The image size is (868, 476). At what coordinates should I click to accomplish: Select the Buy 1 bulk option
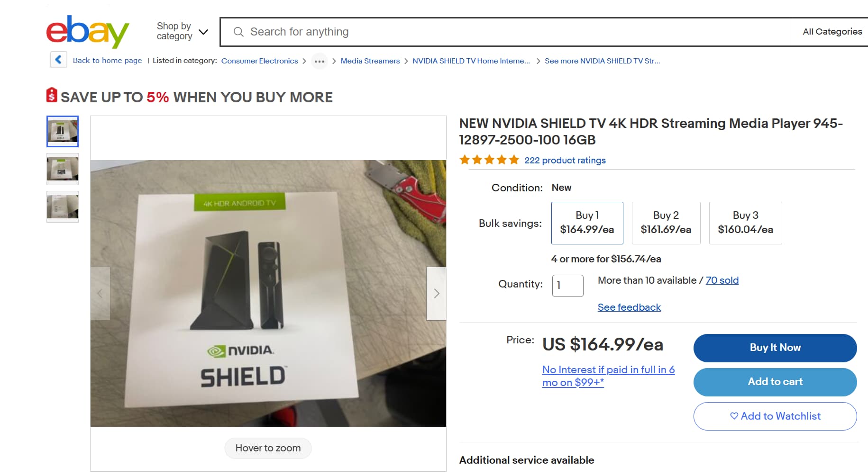point(587,223)
